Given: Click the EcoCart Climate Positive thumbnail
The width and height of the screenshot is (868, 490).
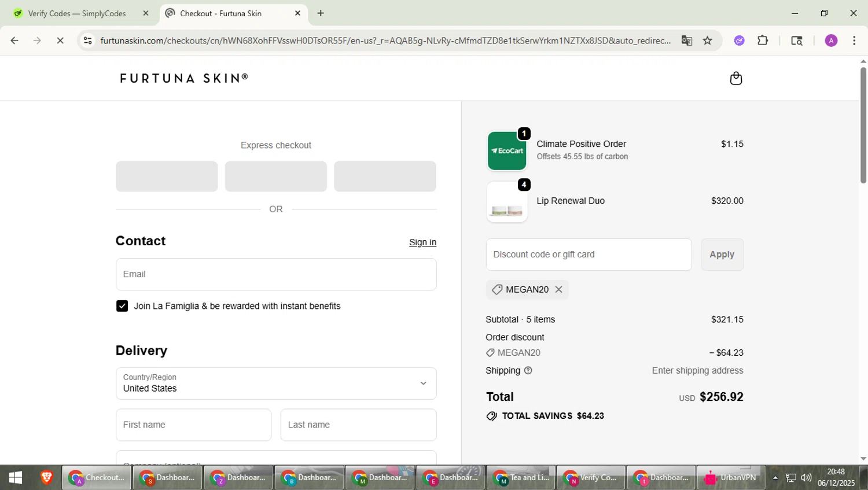Looking at the screenshot, I should tap(507, 151).
